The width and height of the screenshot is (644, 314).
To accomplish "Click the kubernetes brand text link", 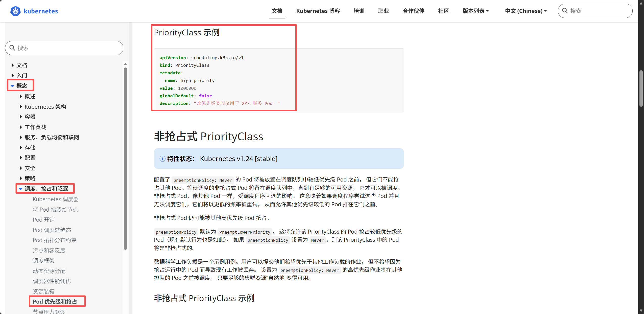I will (x=41, y=11).
